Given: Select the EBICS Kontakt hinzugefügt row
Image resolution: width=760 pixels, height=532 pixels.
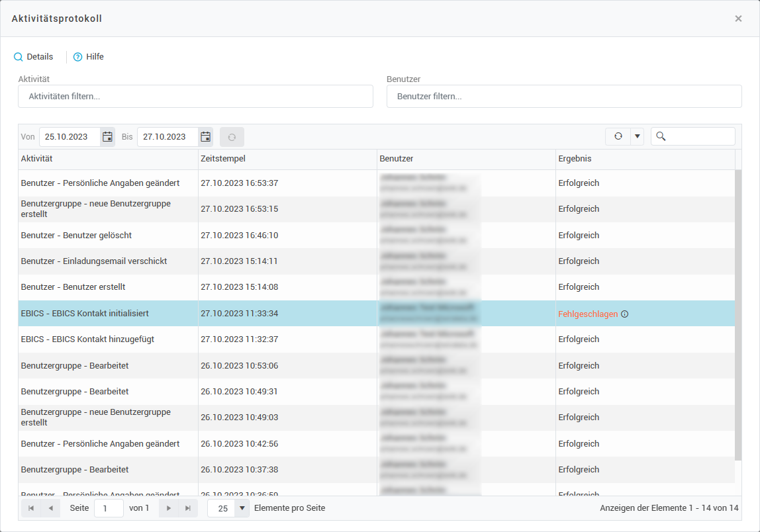Looking at the screenshot, I should click(107, 339).
